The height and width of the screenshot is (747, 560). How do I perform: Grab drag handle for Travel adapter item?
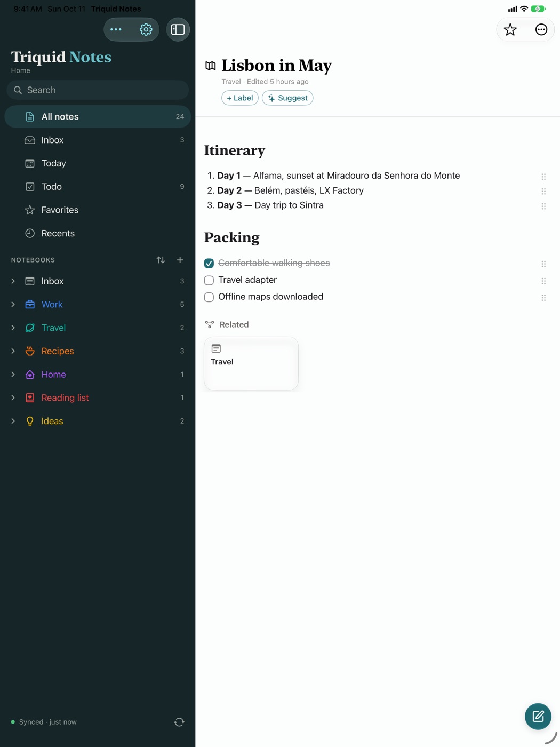point(543,281)
